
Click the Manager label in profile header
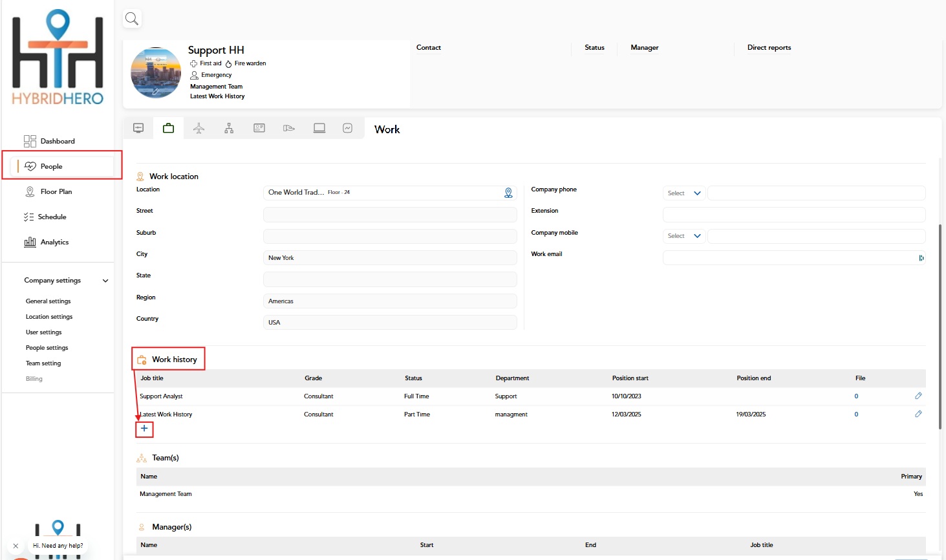point(645,48)
